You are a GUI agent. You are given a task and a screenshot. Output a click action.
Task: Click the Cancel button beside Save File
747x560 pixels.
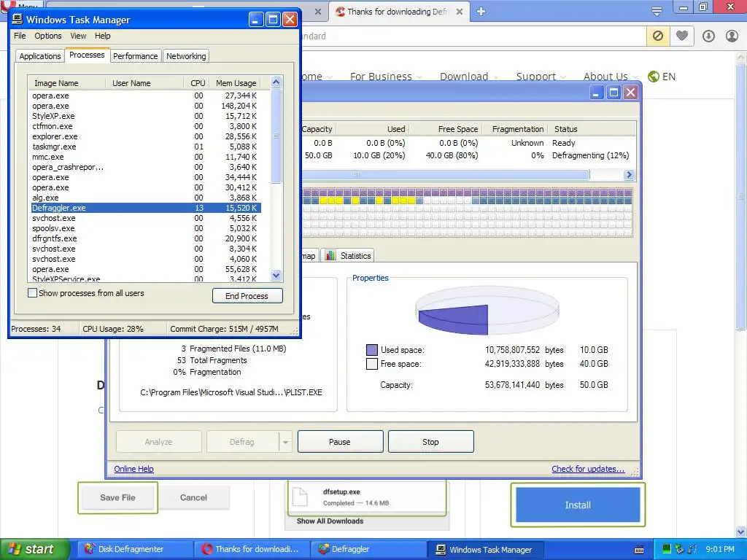pos(193,497)
